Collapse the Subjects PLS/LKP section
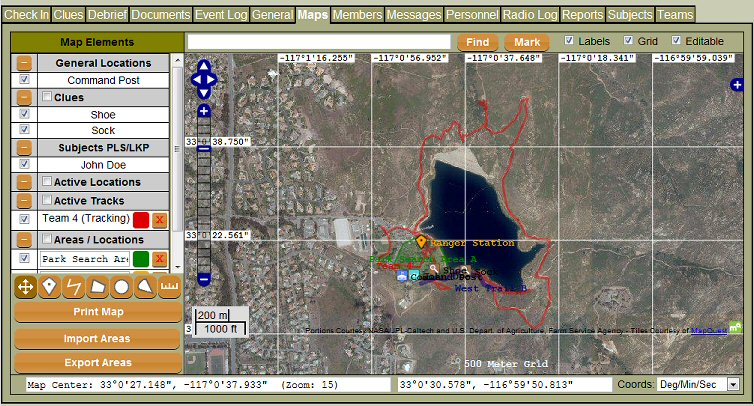This screenshot has height=406, width=754. (24, 147)
